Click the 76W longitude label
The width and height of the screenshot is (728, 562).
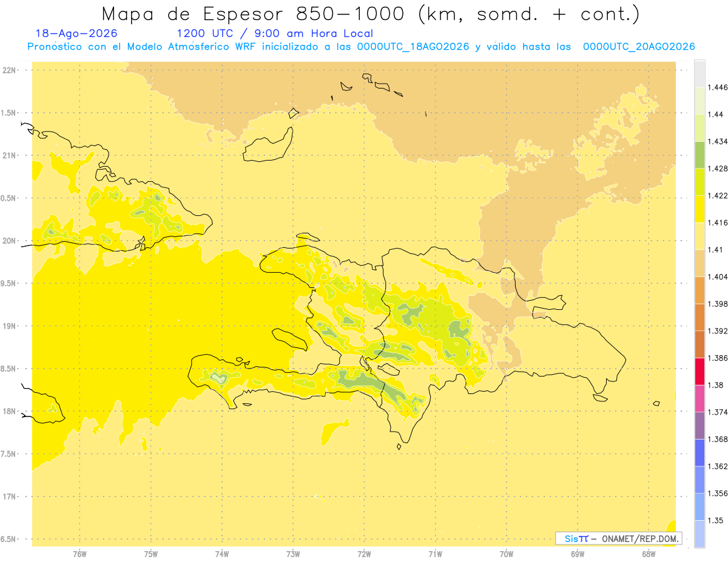79,554
